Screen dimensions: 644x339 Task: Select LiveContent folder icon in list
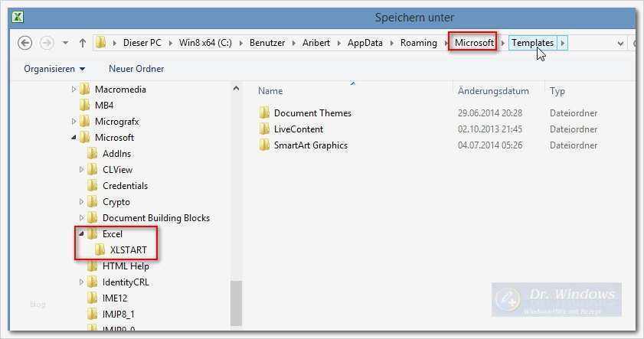pyautogui.click(x=264, y=129)
